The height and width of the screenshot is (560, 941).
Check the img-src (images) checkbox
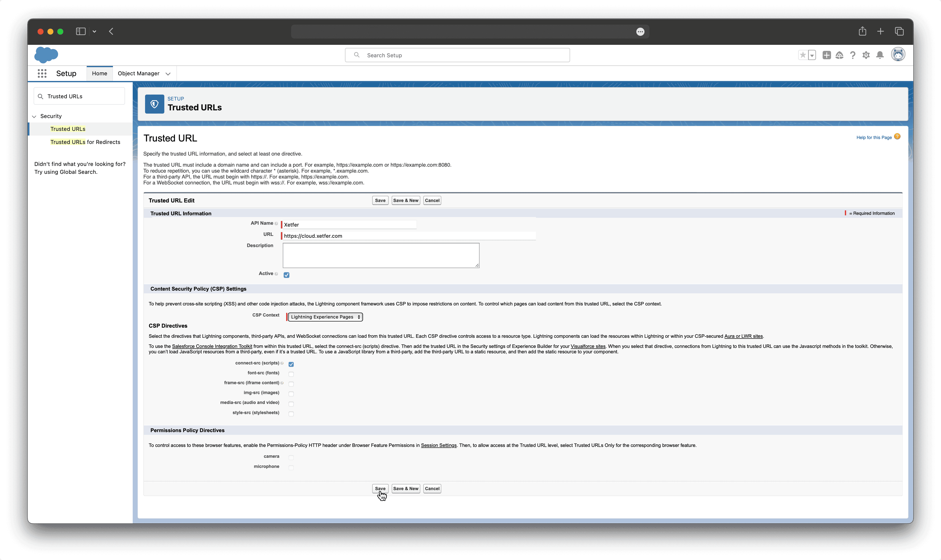(291, 394)
